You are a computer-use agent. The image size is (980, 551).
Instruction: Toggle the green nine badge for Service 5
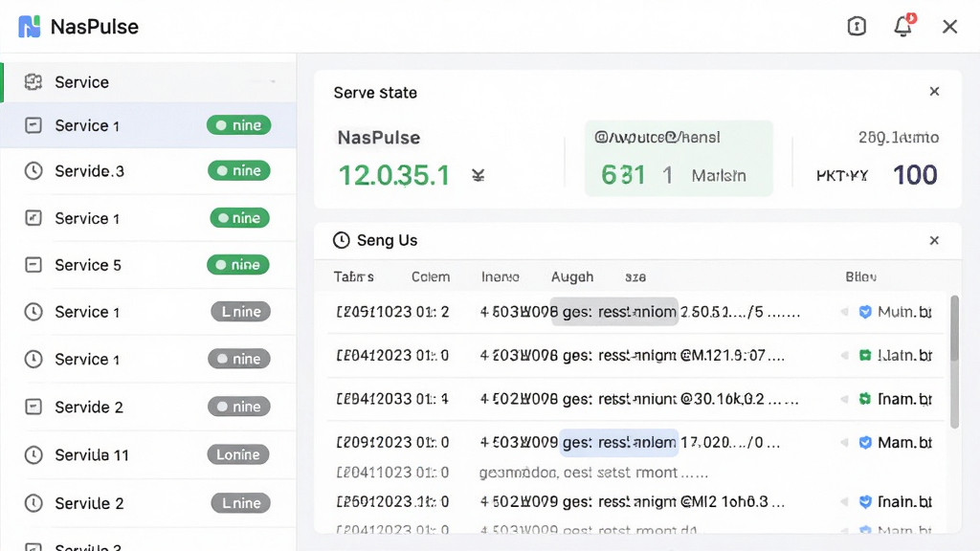pyautogui.click(x=238, y=265)
